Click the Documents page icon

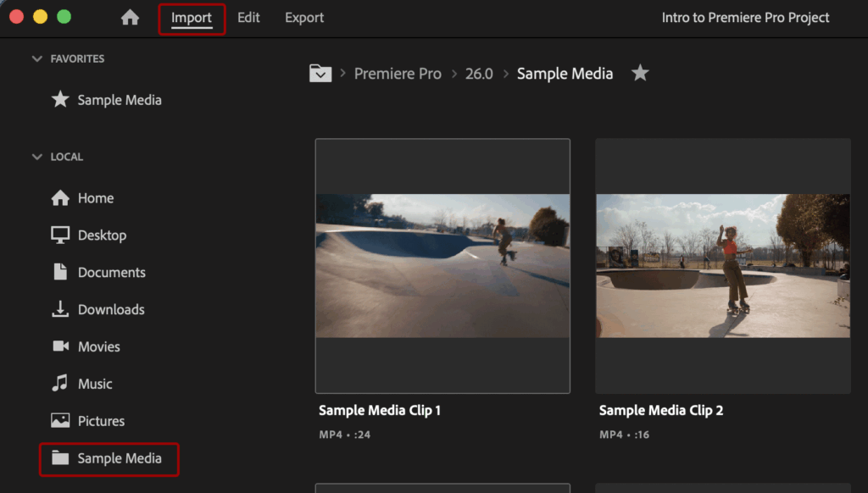[x=60, y=272]
